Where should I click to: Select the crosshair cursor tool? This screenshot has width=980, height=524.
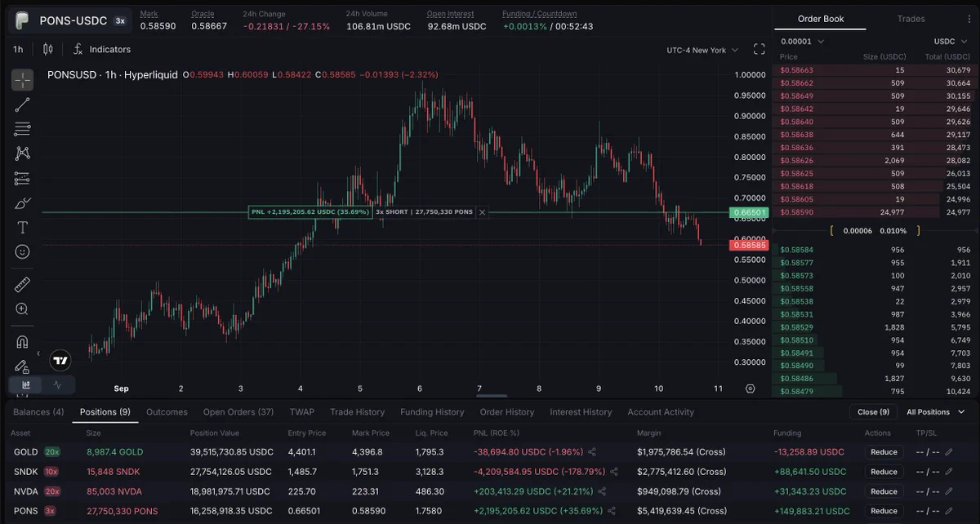click(x=22, y=80)
